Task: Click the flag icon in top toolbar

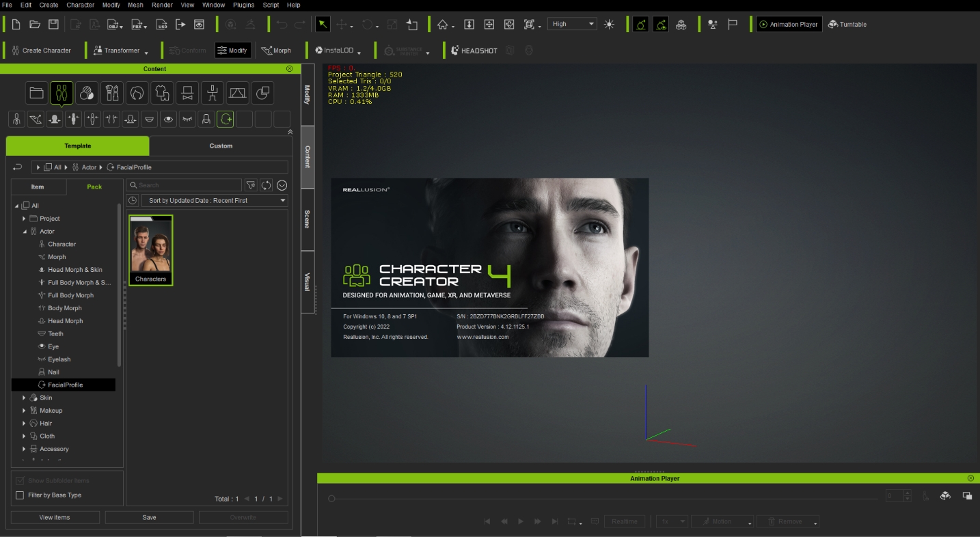Action: point(732,25)
